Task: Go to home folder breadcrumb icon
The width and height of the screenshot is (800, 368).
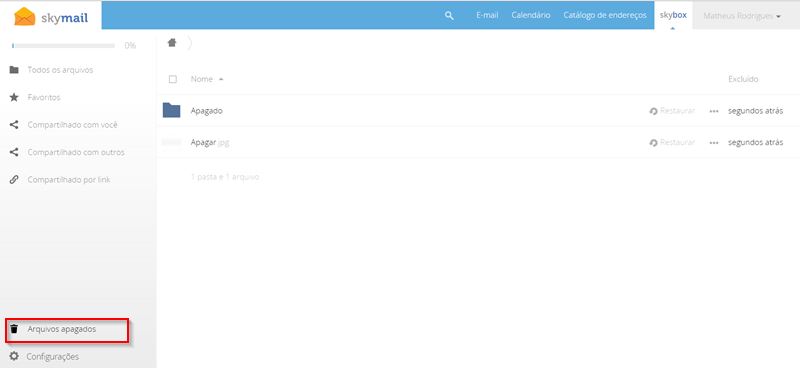Action: (172, 43)
